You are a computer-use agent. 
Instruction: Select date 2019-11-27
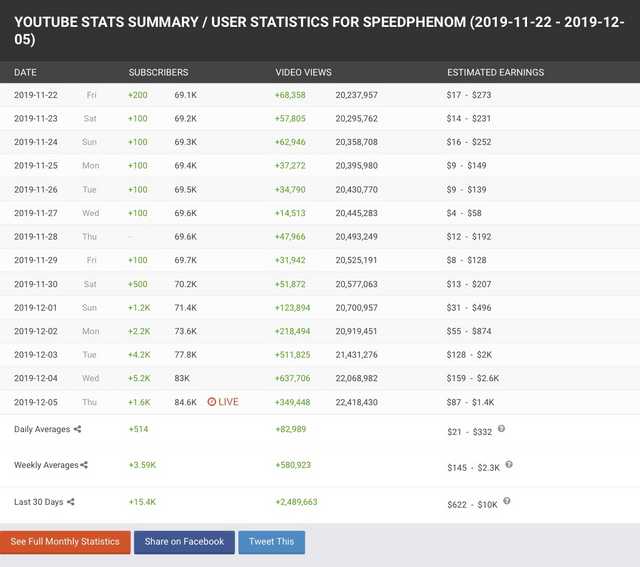[36, 213]
